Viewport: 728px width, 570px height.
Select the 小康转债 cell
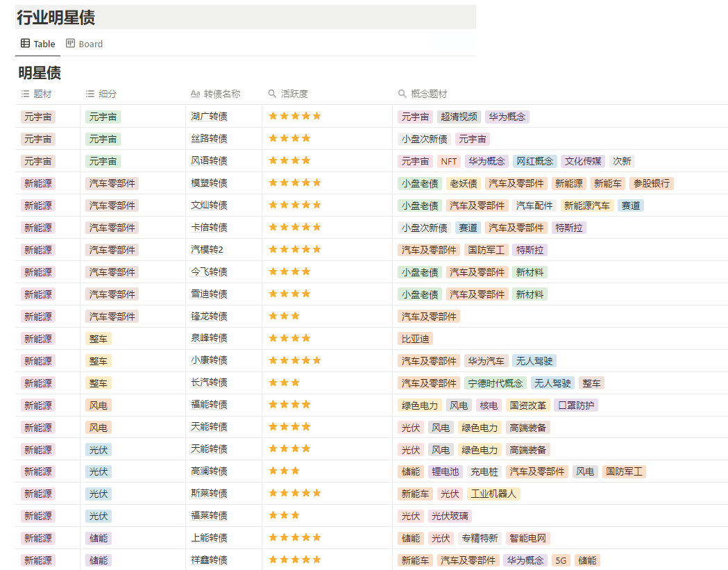(224, 360)
